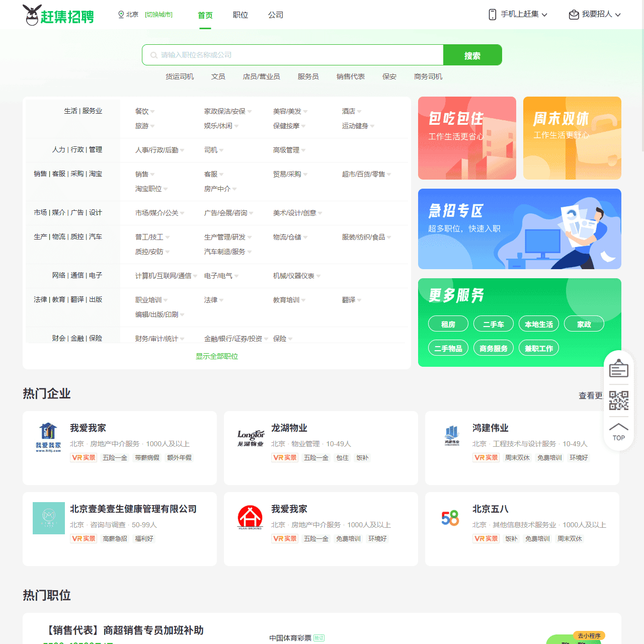Switch to the 职位 tab
This screenshot has width=644, height=644.
coord(240,15)
